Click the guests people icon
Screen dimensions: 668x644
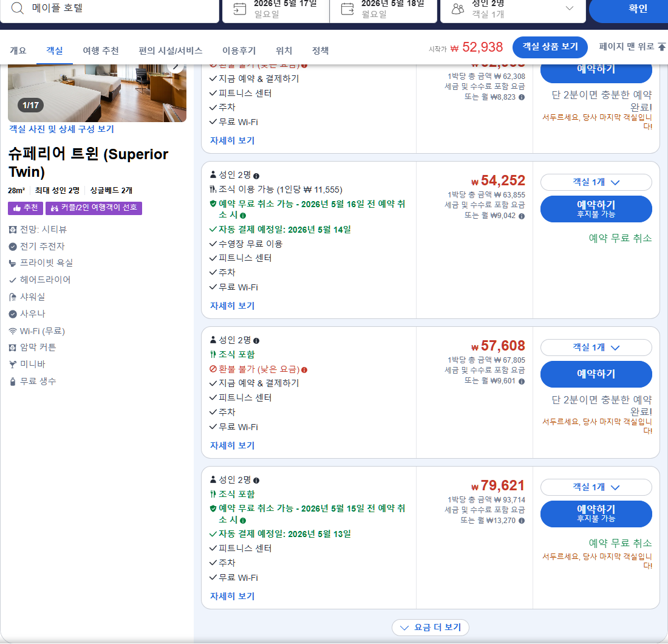pyautogui.click(x=457, y=9)
